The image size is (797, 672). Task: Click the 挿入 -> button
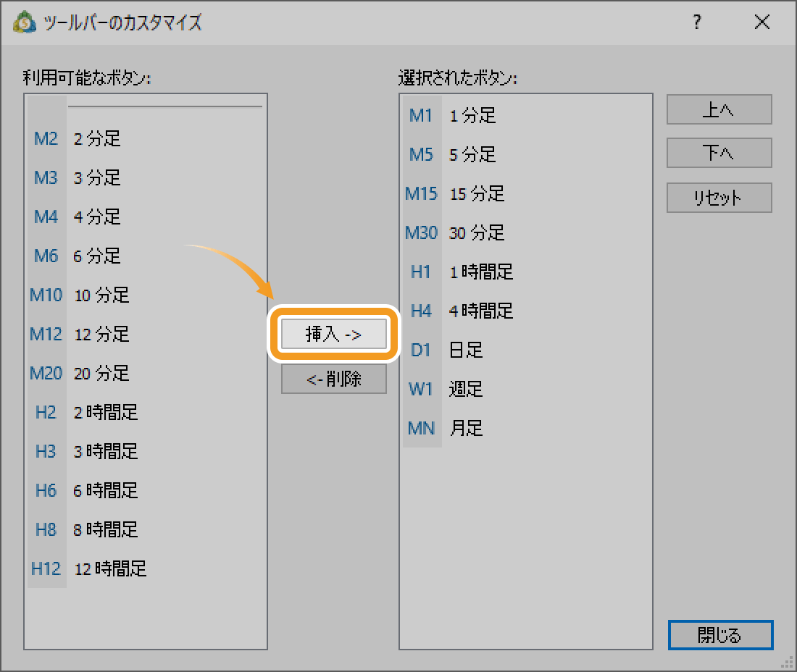coord(334,335)
